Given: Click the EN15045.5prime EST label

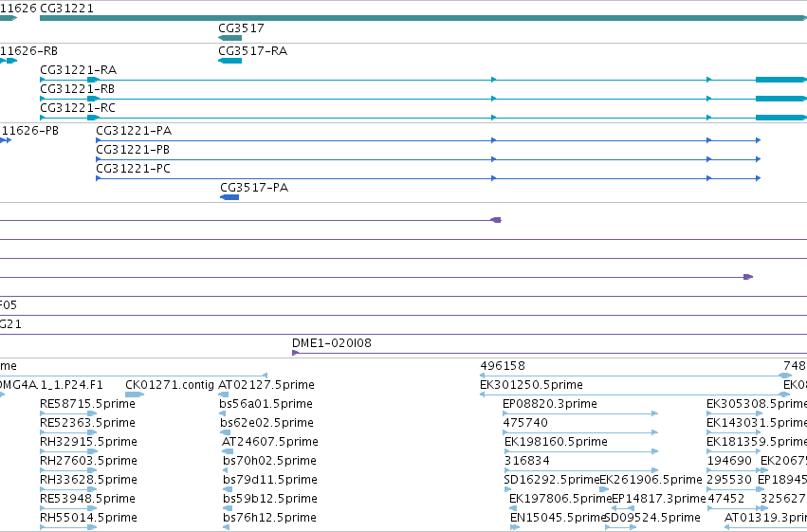Looking at the screenshot, I should (559, 518).
